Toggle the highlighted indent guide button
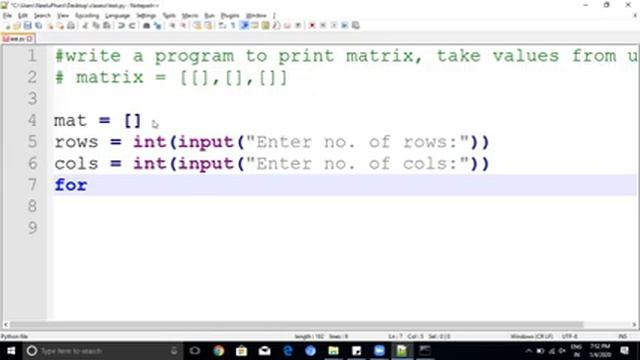The image size is (640, 360). coord(245,25)
